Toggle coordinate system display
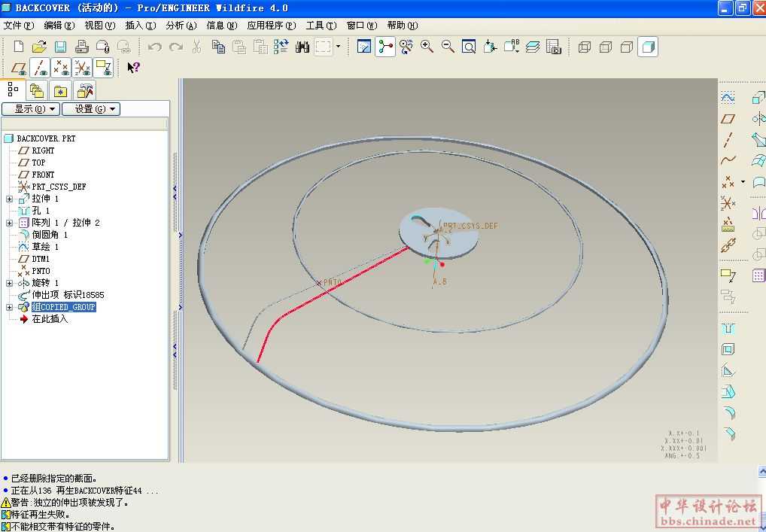The height and width of the screenshot is (532, 766). point(82,68)
